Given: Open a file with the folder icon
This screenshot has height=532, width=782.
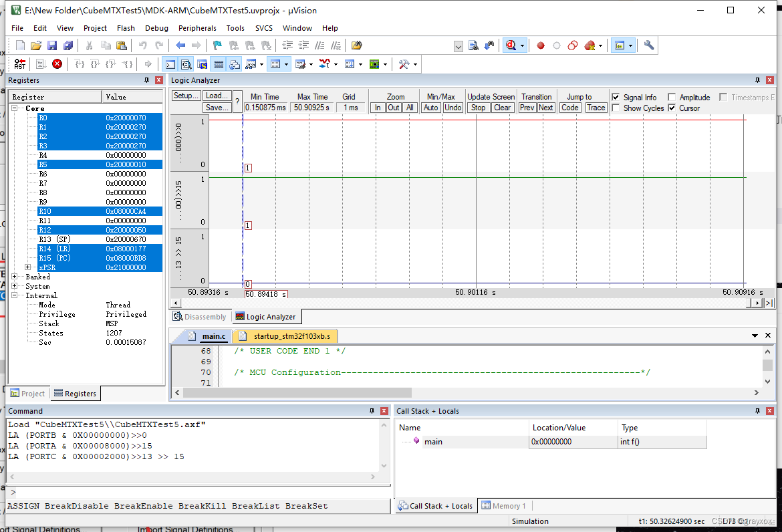Looking at the screenshot, I should 36,45.
